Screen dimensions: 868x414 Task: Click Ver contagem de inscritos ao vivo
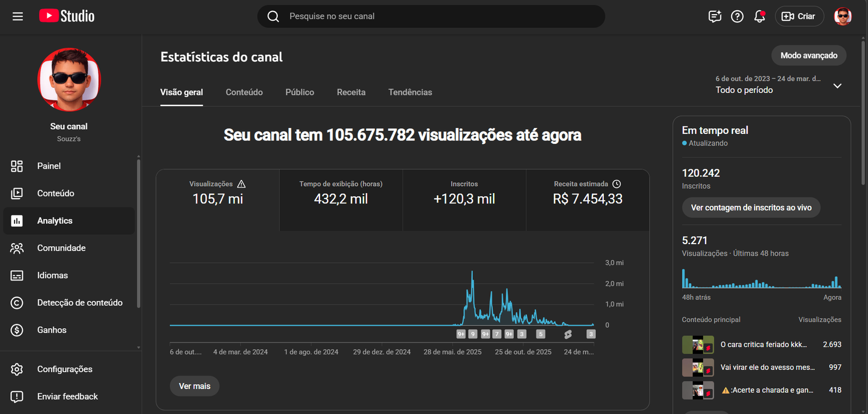tap(751, 207)
